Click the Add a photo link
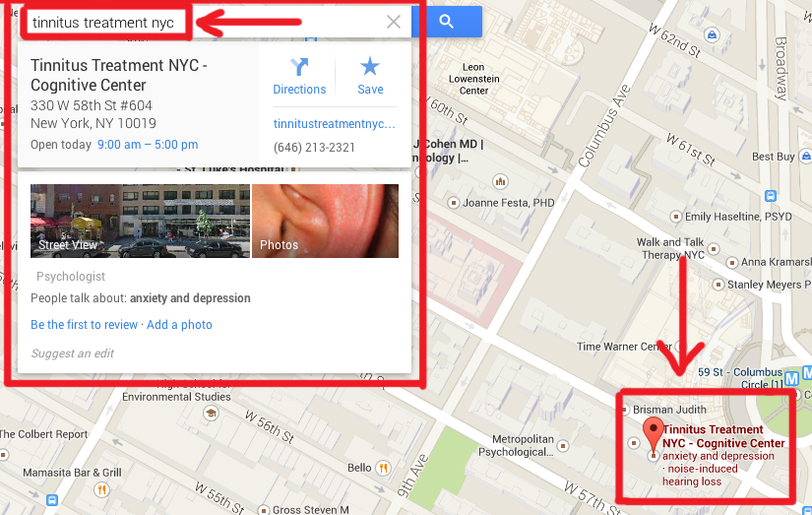 (179, 325)
